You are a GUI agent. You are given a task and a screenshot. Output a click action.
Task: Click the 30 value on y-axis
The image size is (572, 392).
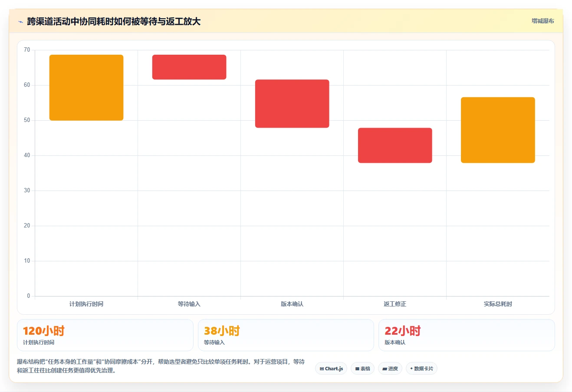(x=27, y=191)
